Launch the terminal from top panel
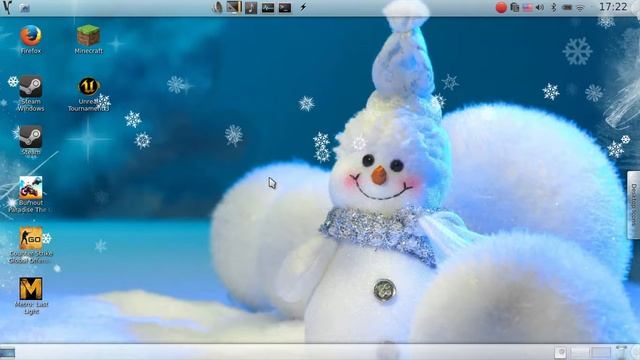Image resolution: width=640 pixels, height=360 pixels. (x=284, y=7)
